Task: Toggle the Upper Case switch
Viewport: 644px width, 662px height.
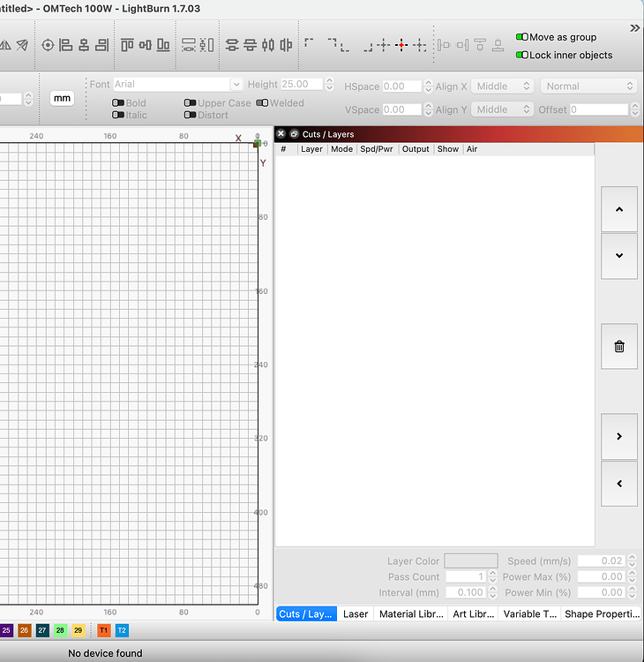Action: (191, 103)
